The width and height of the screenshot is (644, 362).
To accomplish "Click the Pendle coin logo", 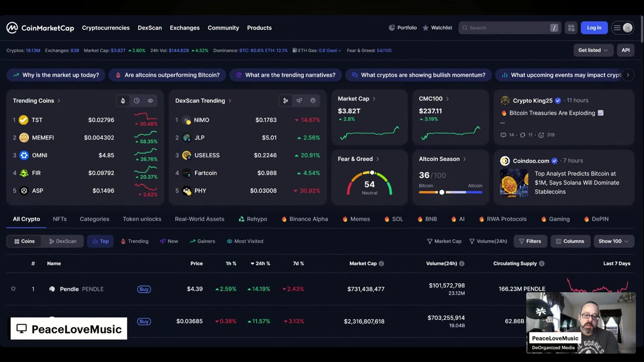I will coord(52,289).
